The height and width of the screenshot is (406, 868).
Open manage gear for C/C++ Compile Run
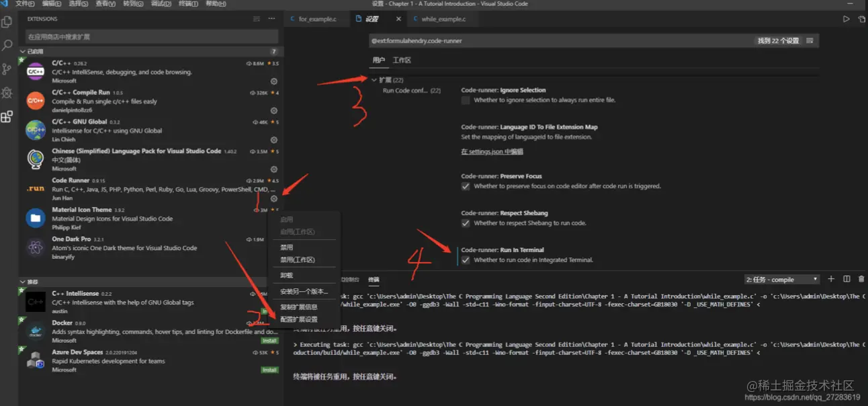coord(273,110)
